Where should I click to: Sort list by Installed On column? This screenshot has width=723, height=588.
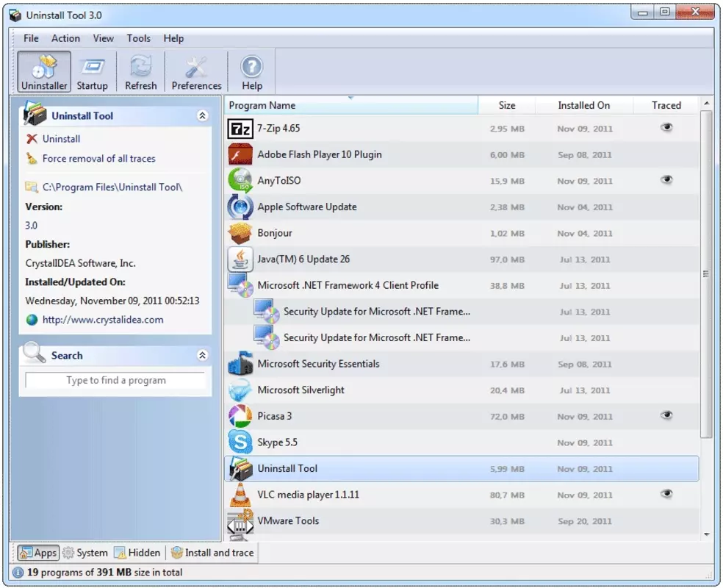[x=583, y=105]
